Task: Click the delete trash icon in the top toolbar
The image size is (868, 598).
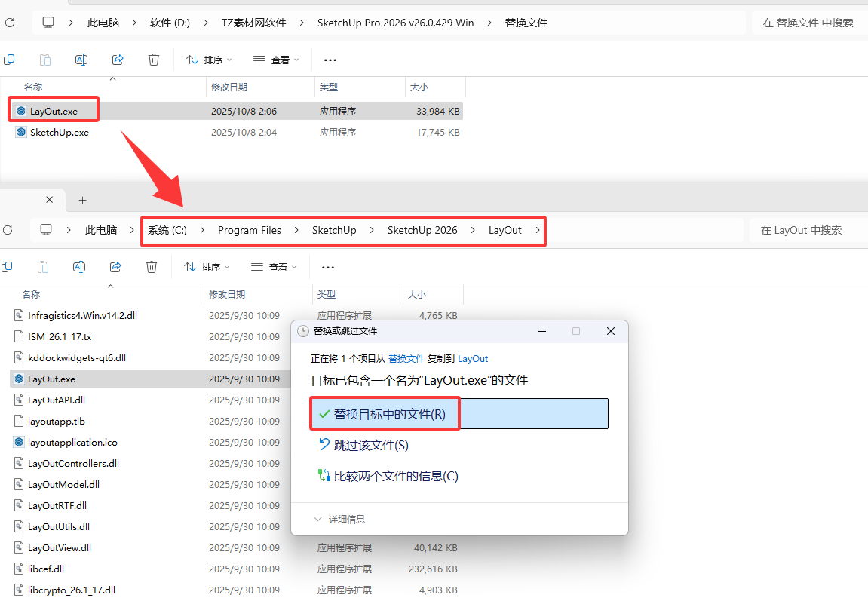Action: (153, 59)
